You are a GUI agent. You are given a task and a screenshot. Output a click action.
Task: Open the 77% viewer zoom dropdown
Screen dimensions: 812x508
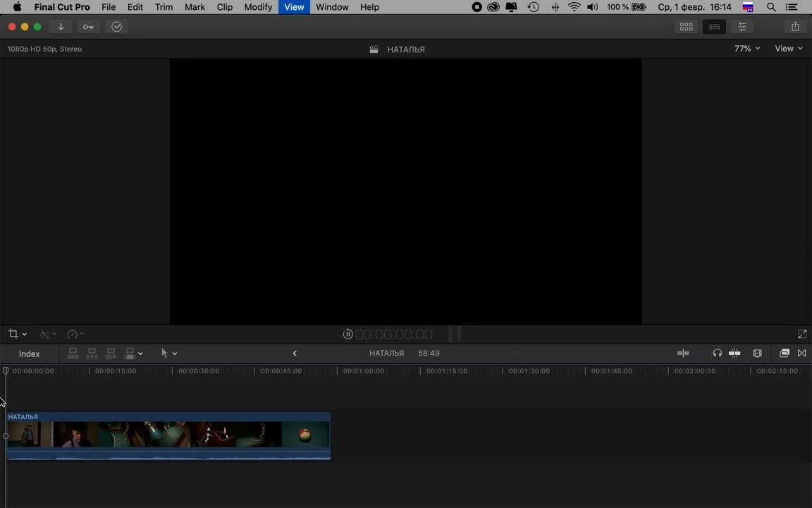(746, 49)
